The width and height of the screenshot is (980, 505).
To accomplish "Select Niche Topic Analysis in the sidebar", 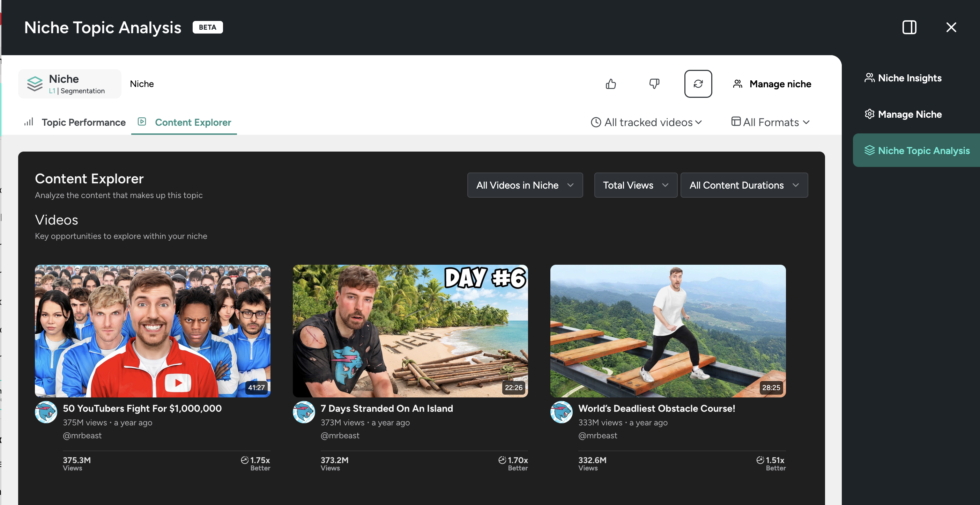I will 916,150.
